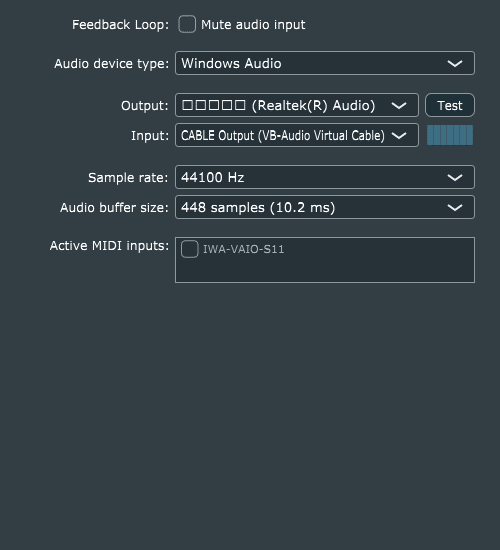Image resolution: width=500 pixels, height=550 pixels.
Task: Click the chevron arrow beside 448 samples
Action: (455, 208)
